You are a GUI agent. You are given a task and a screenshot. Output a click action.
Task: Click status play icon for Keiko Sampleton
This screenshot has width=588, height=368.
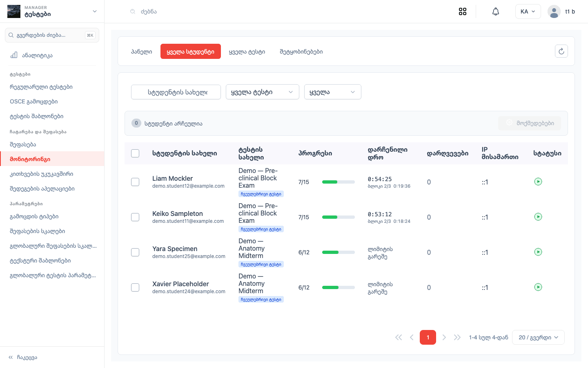pos(538,217)
